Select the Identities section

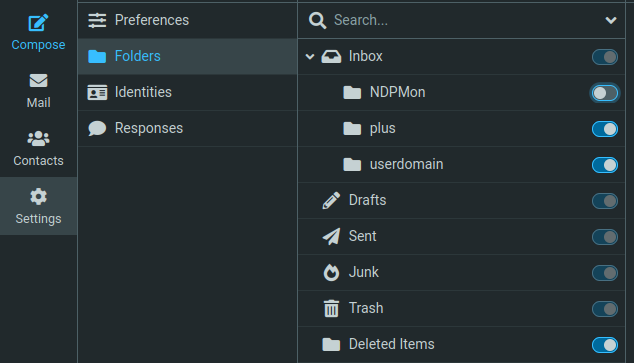[x=187, y=92]
